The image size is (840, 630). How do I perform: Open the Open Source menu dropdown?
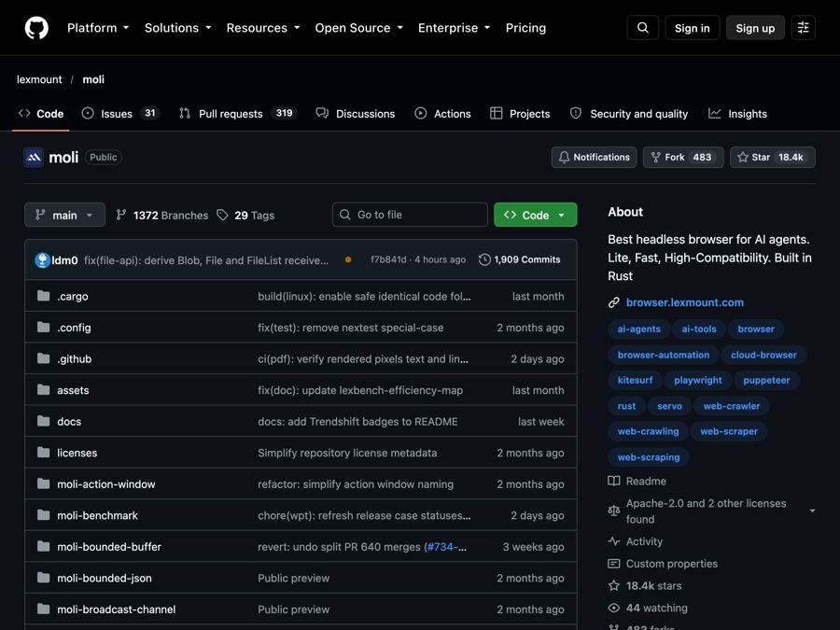[x=359, y=28]
